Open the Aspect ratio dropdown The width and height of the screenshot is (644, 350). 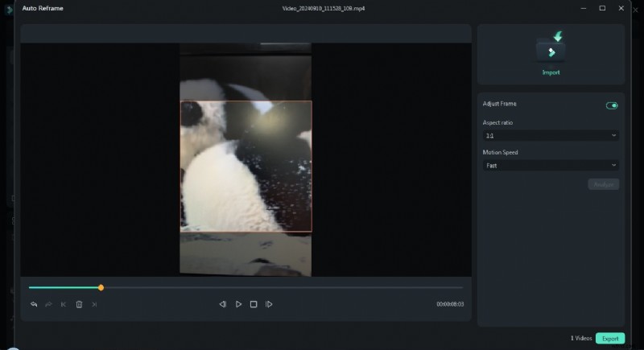pyautogui.click(x=550, y=136)
